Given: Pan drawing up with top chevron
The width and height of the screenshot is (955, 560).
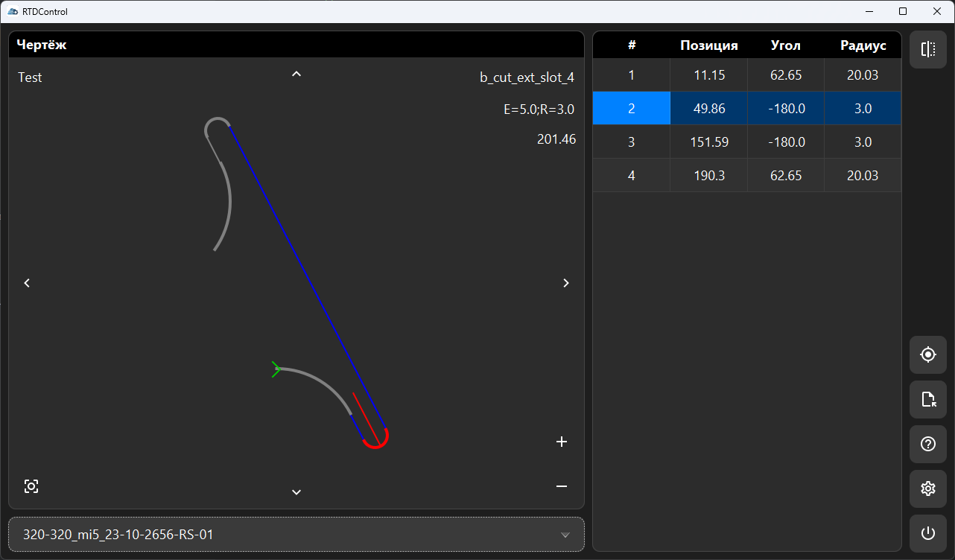Looking at the screenshot, I should click(296, 74).
